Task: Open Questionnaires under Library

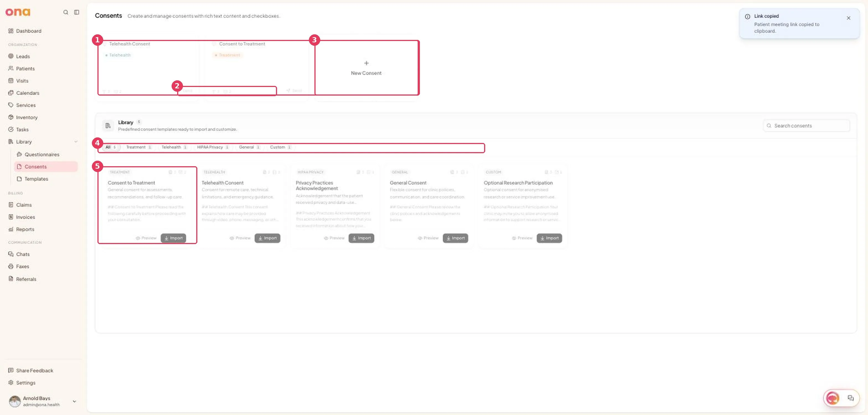Action: click(x=42, y=154)
